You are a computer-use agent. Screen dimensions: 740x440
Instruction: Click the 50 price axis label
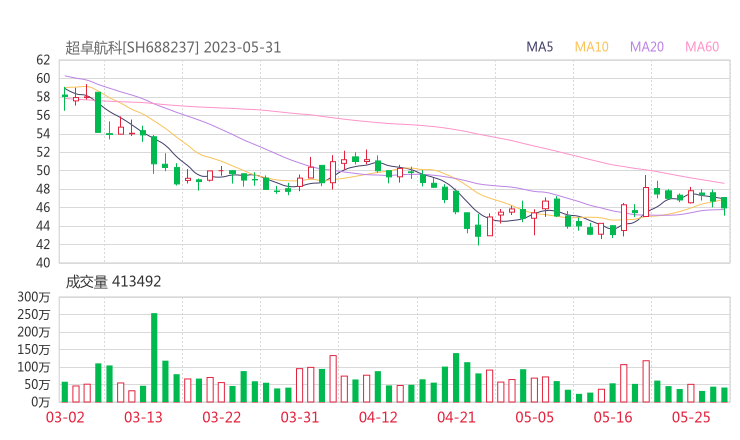(43, 170)
